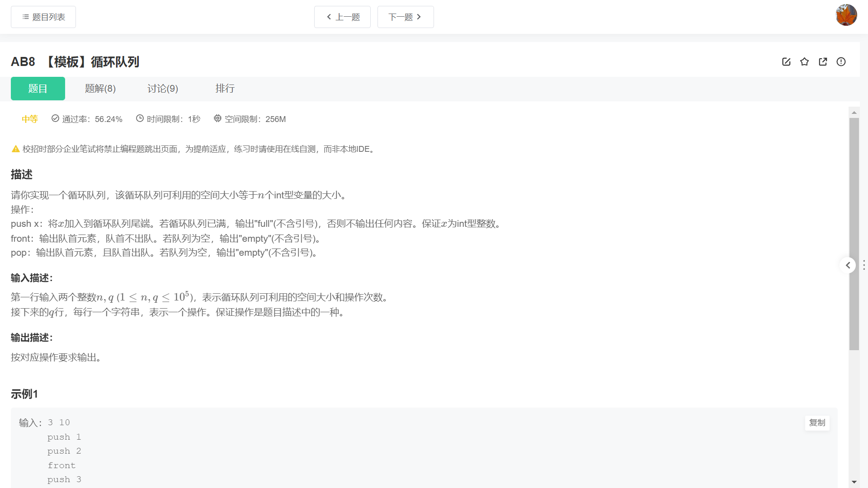Click the 时间限制 clock icon
The width and height of the screenshot is (868, 488).
click(x=140, y=118)
